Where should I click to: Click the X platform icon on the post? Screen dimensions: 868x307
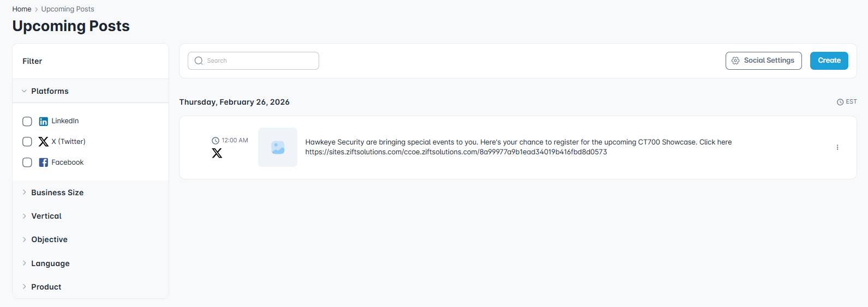217,153
